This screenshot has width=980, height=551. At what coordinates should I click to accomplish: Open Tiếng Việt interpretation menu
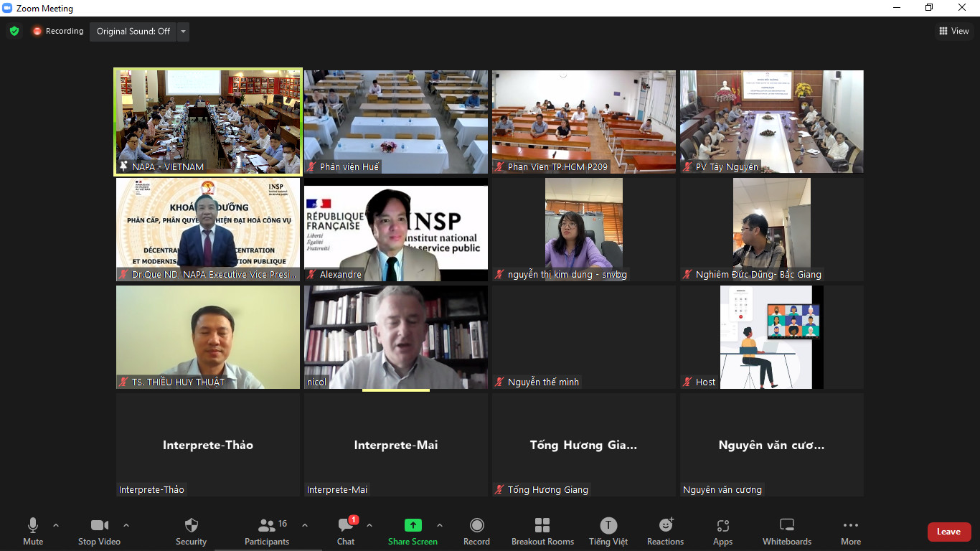608,532
